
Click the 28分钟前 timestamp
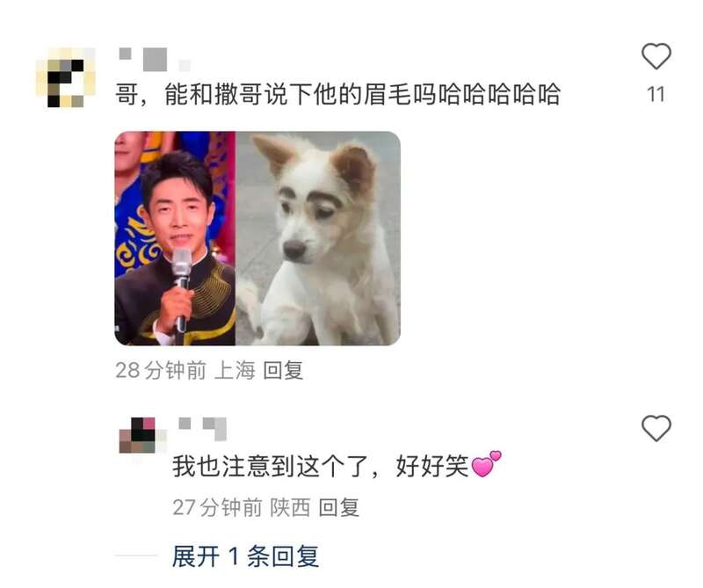pos(161,371)
